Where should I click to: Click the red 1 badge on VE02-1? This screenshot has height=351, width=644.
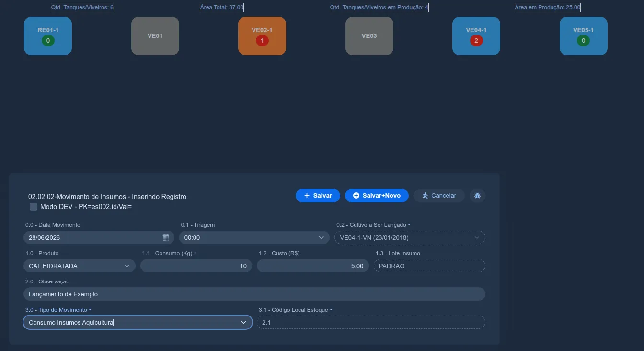[262, 41]
